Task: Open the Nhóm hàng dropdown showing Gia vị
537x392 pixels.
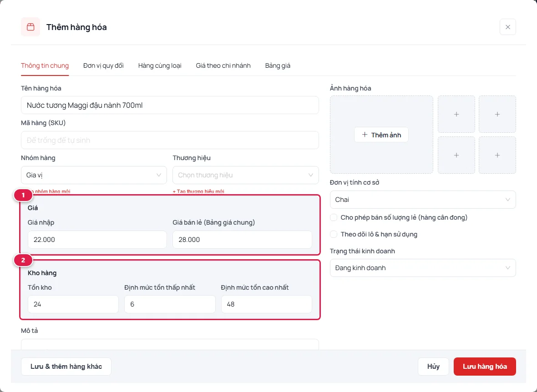Action: click(94, 175)
